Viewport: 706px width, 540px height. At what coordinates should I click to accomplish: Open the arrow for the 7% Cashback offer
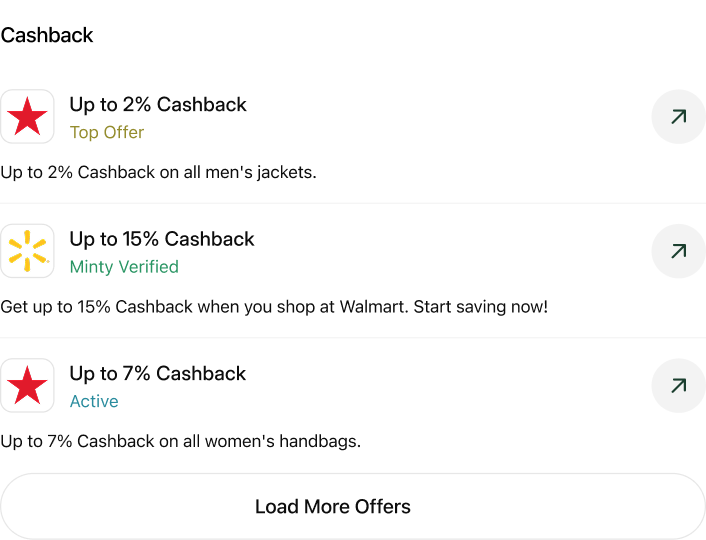point(678,385)
